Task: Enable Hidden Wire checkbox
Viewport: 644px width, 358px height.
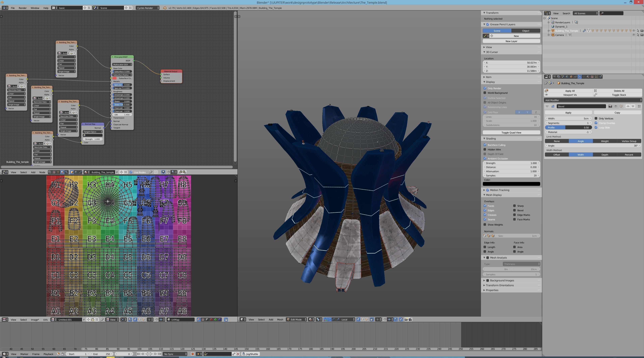Action: pos(485,149)
